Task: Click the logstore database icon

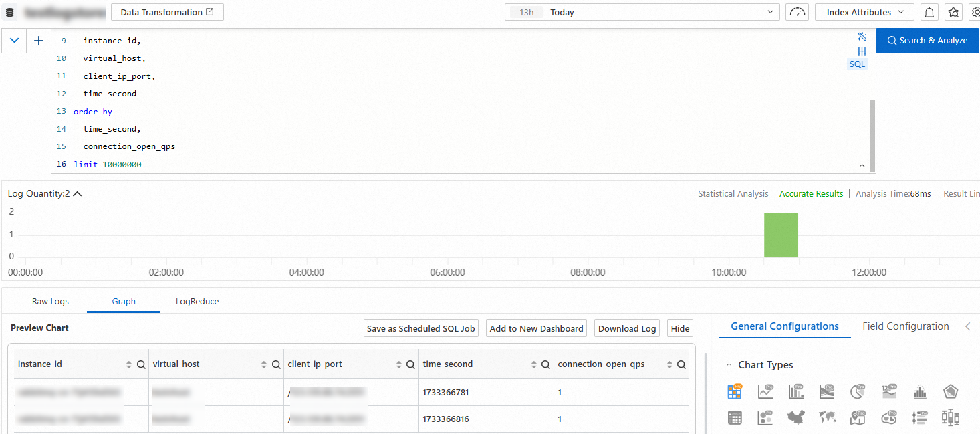Action: tap(10, 13)
